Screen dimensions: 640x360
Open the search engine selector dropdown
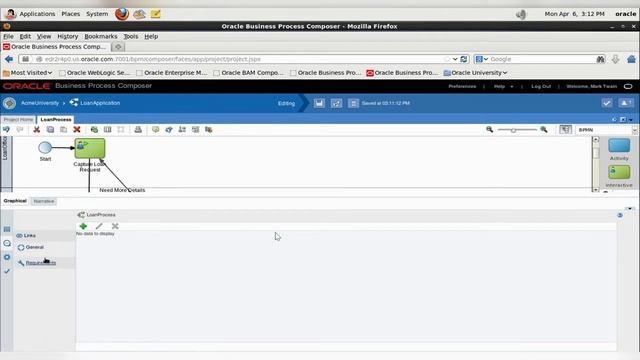482,59
